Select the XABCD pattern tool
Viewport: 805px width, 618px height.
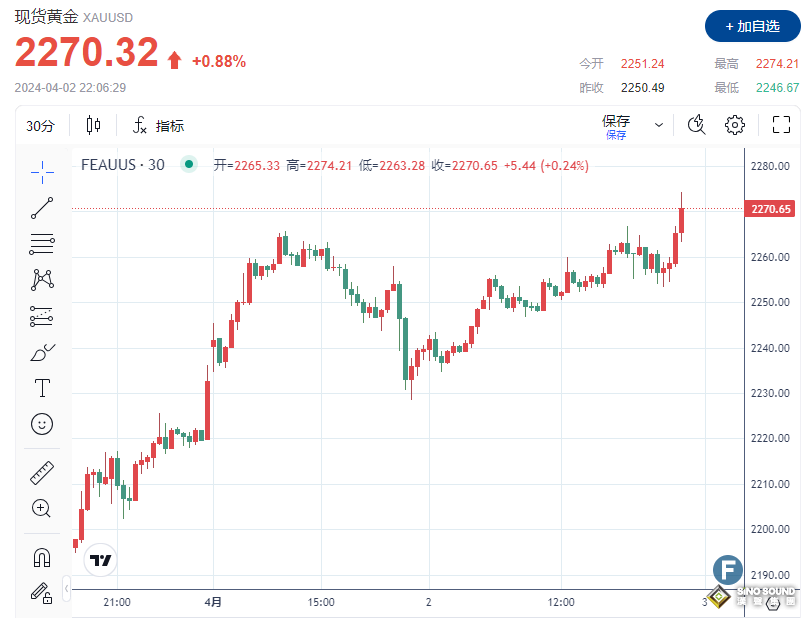click(x=41, y=279)
